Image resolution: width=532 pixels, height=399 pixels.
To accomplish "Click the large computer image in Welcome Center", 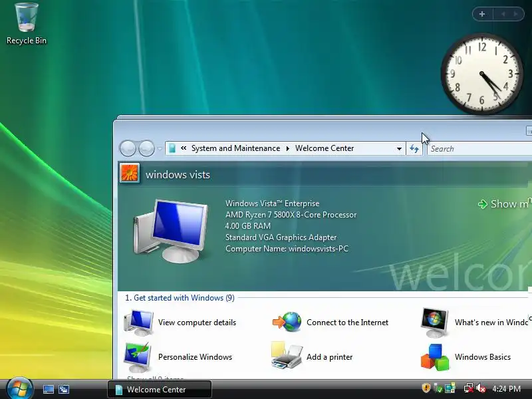I will [x=170, y=231].
